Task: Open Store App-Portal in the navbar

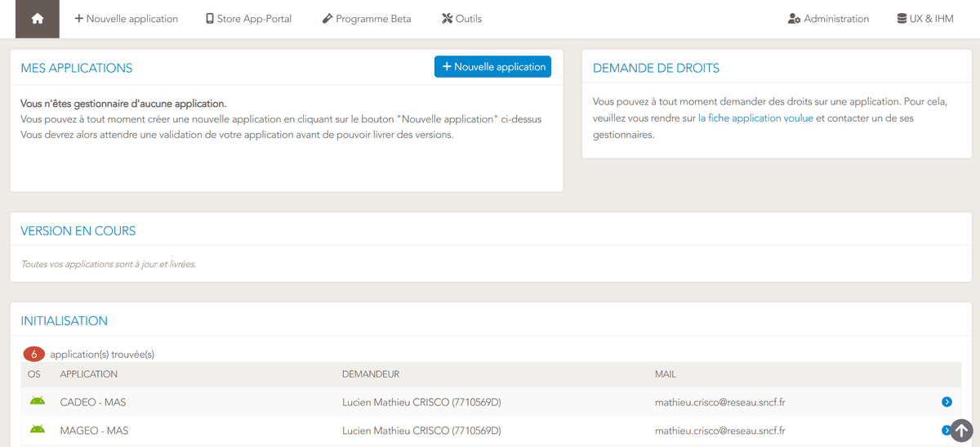Action: click(248, 19)
